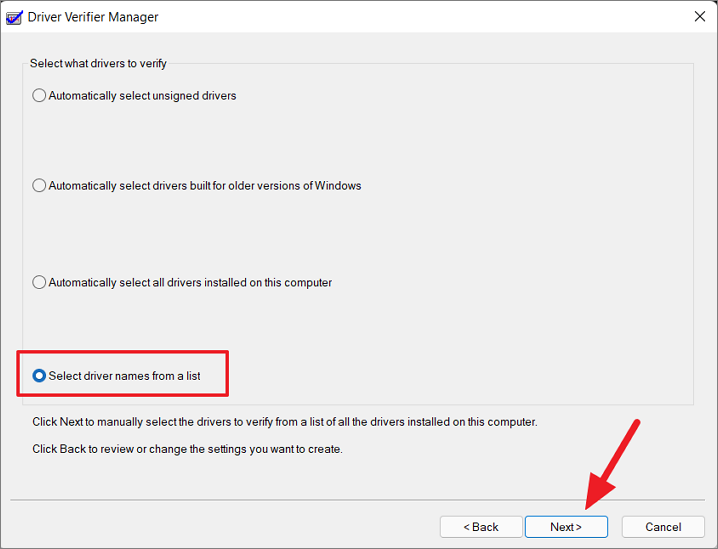Click the unsigned drivers radio circle

click(39, 95)
